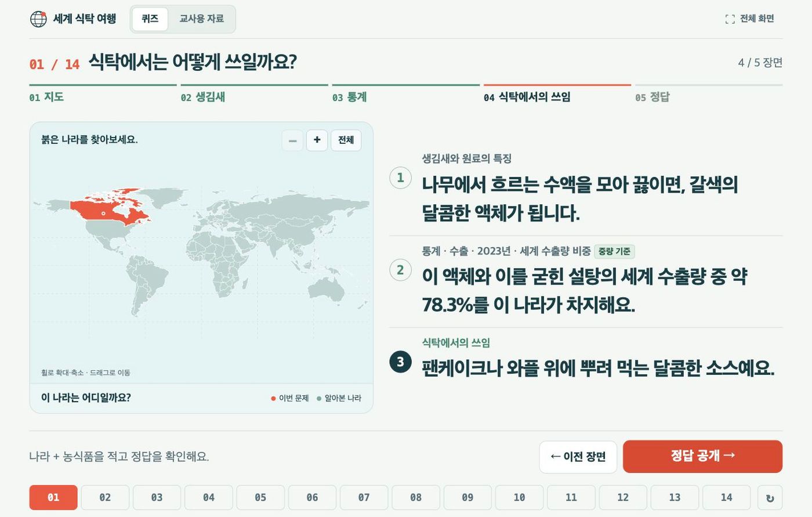Click the globe logo icon
Screen dimensions: 812x517
coord(38,19)
